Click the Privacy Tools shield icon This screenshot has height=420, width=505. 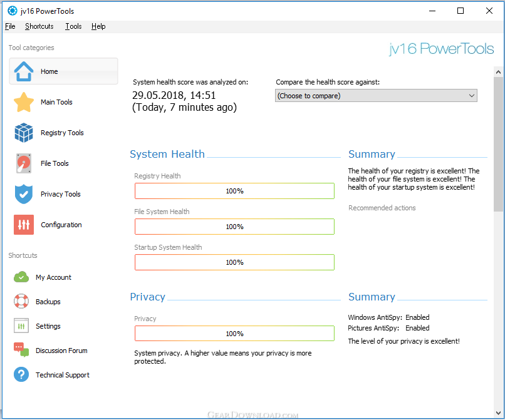coord(24,194)
